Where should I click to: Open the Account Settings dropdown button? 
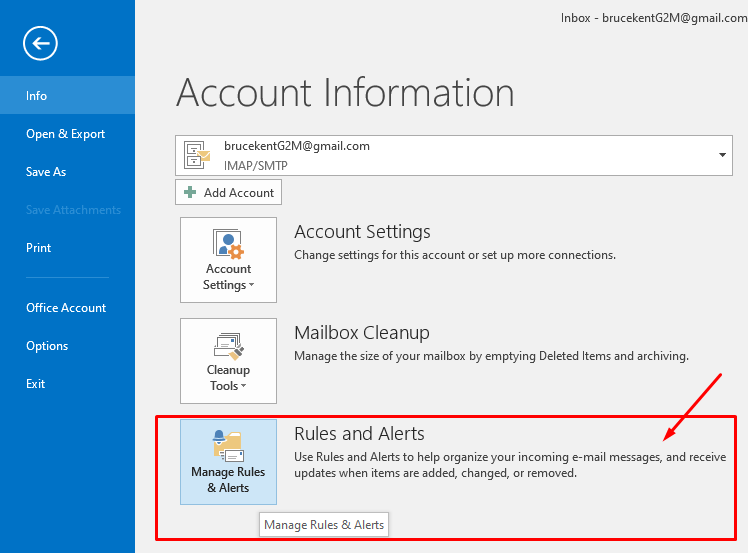click(x=229, y=260)
